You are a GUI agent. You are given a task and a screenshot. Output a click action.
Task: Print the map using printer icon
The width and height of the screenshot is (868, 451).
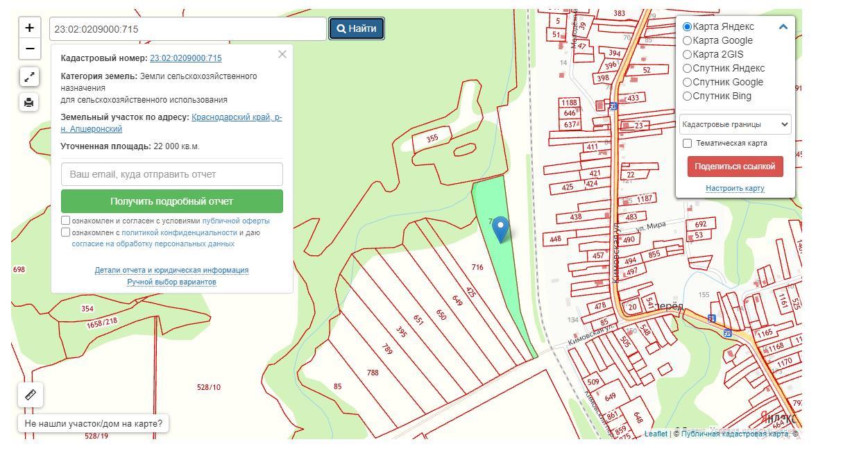tap(29, 103)
